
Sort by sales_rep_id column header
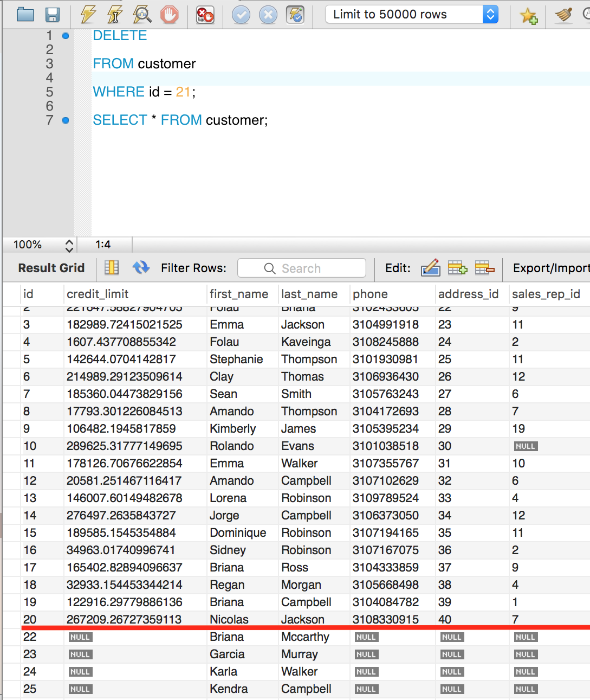[x=546, y=294]
